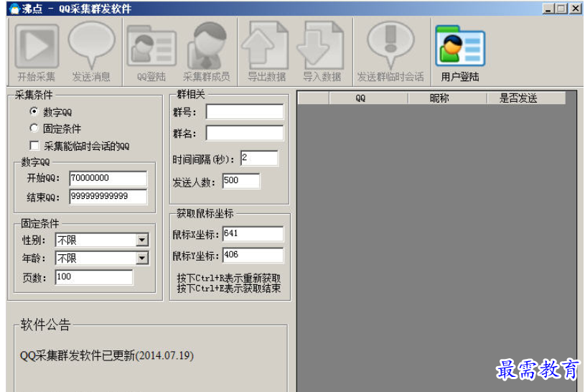585x392 pixels.
Task: Minimize the 沸点 window
Action: (x=548, y=9)
